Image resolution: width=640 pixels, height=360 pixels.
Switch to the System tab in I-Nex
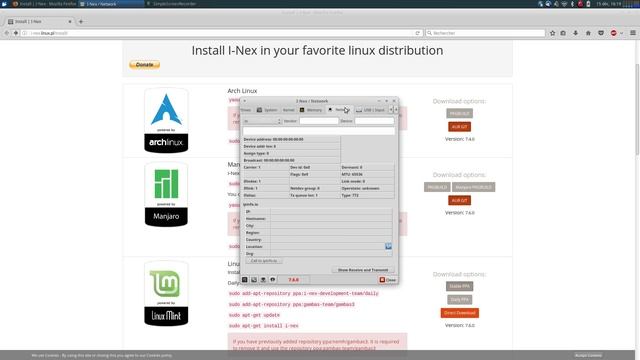[267, 110]
